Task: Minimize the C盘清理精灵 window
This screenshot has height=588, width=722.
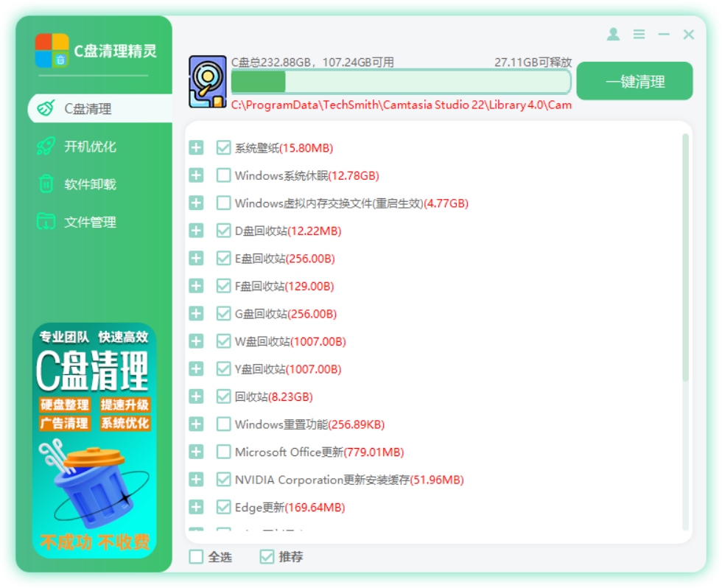Action: pos(664,34)
